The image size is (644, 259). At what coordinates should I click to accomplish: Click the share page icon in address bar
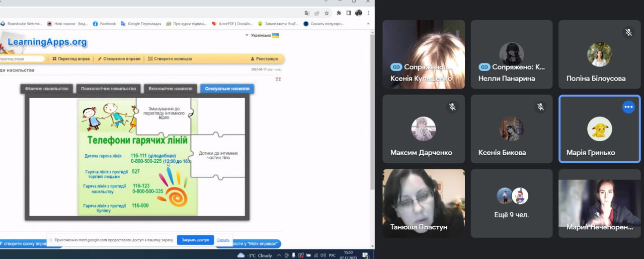coord(317,13)
